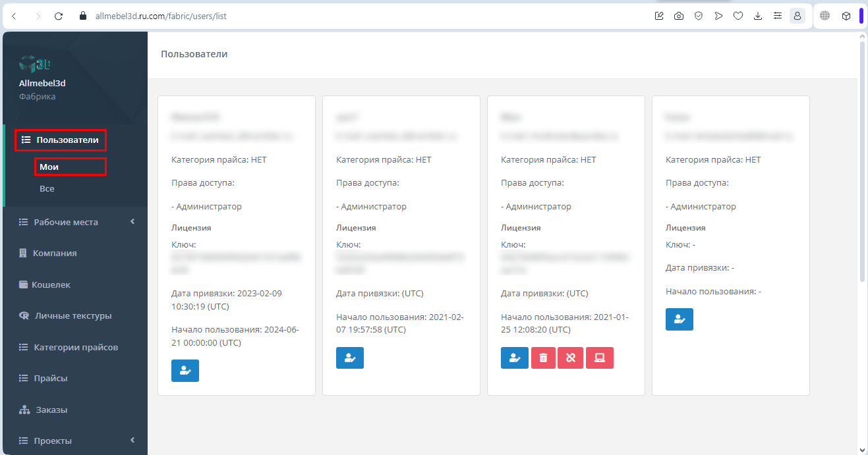Click the Компания building icon
This screenshot has width=868, height=455.
[x=23, y=253]
